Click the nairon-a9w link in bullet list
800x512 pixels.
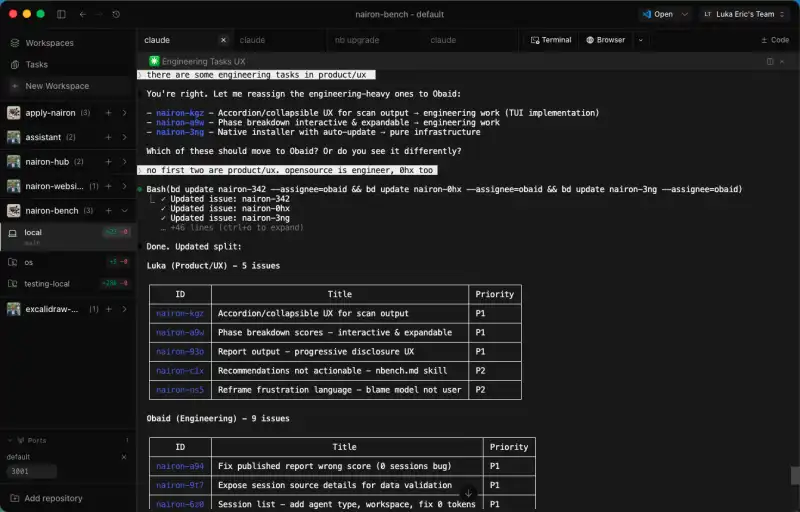click(180, 122)
